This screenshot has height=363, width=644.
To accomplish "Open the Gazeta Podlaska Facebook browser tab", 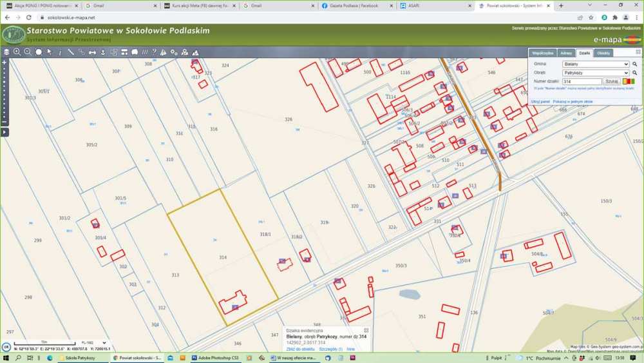I will (x=357, y=6).
